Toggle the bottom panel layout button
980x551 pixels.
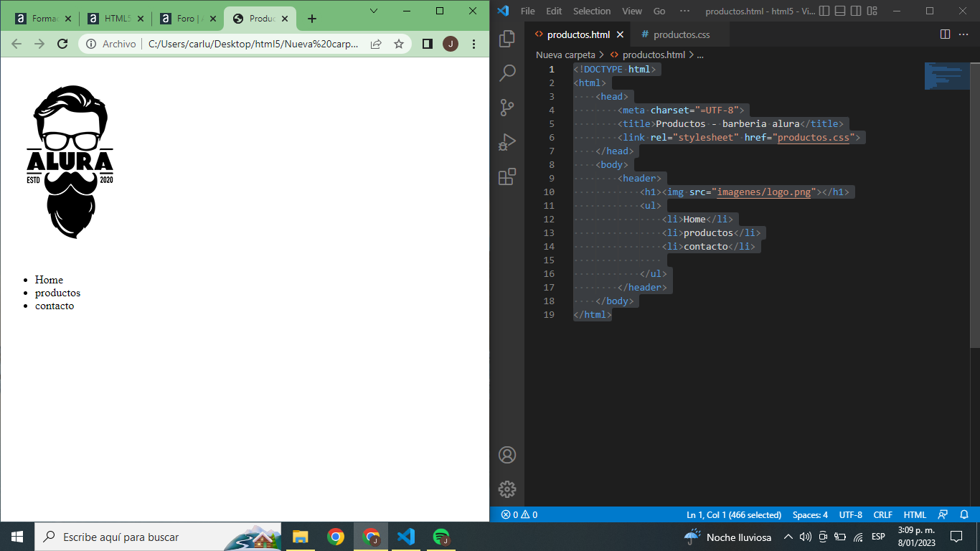click(x=840, y=11)
